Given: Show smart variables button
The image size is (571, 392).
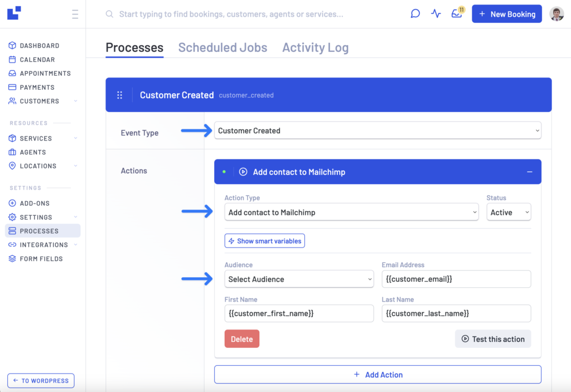Looking at the screenshot, I should (264, 241).
